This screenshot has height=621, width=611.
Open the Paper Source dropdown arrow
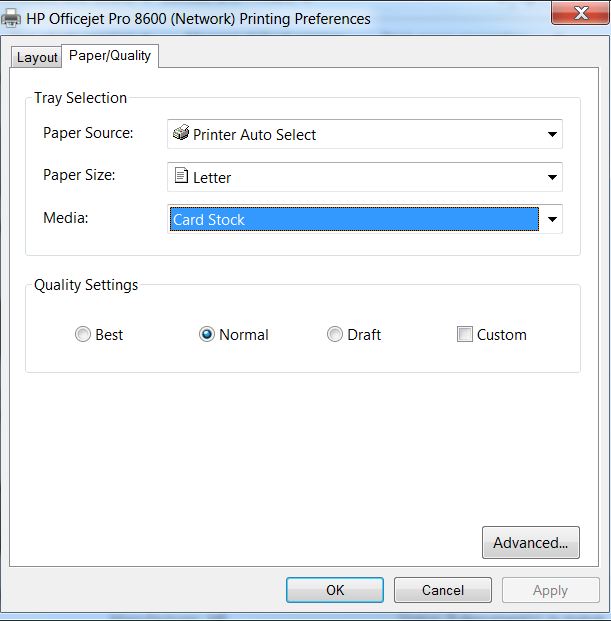point(552,134)
